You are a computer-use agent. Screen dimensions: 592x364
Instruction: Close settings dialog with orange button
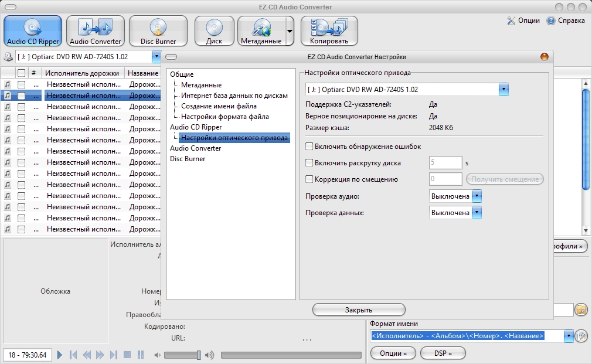(545, 57)
